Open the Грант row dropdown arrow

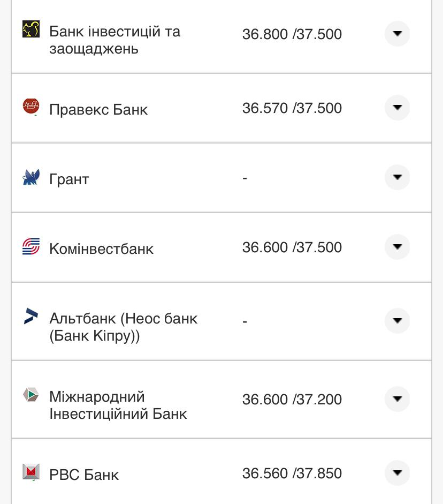coord(397,177)
